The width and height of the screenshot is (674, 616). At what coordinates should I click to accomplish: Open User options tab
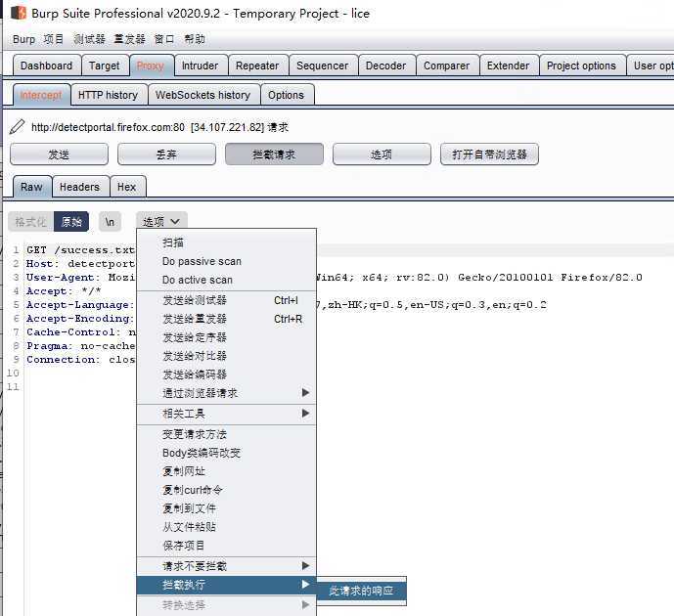tap(652, 66)
